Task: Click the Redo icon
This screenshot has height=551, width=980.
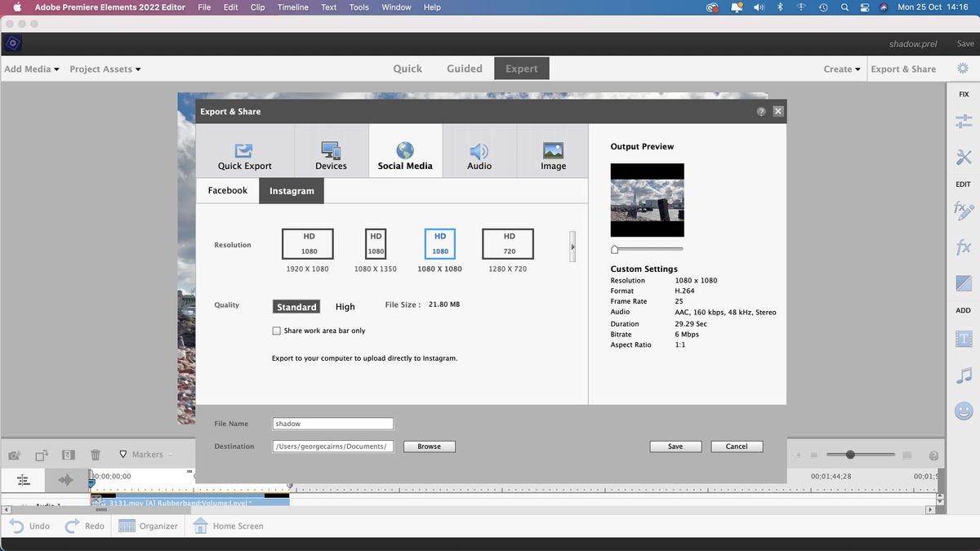Action: pos(72,526)
